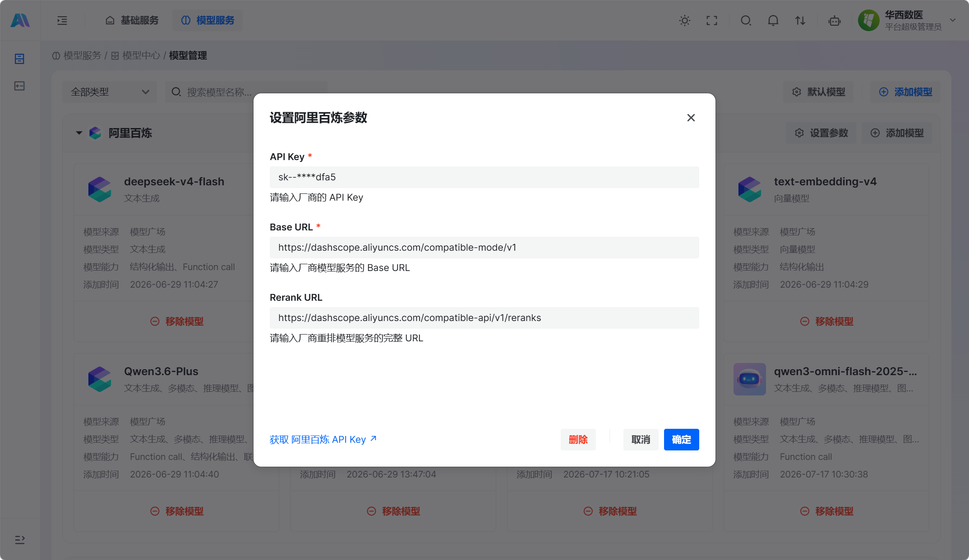Click the Base URL input field

click(484, 248)
